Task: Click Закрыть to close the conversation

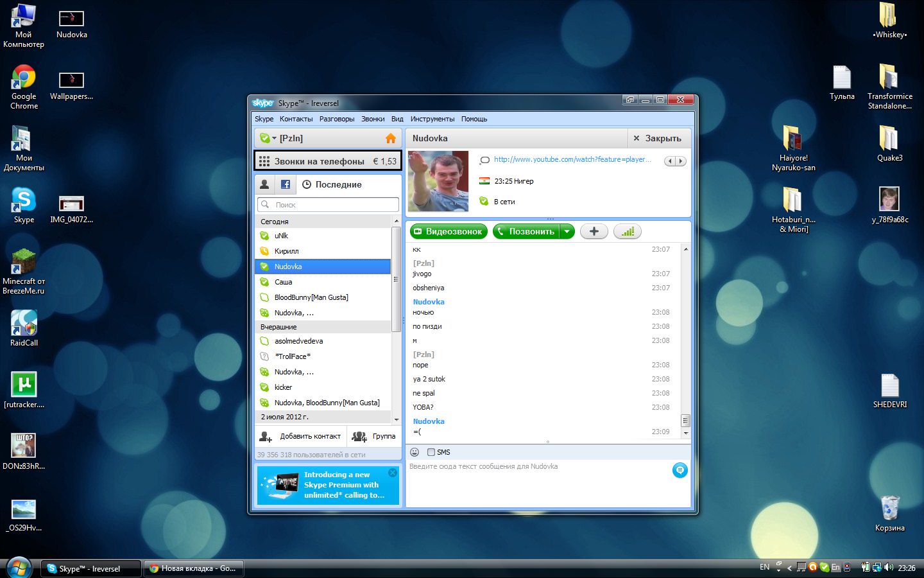Action: click(x=658, y=138)
